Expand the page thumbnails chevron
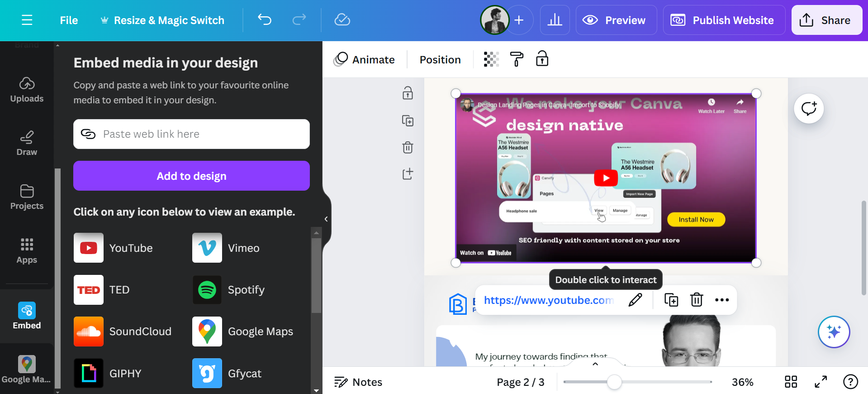Viewport: 868px width, 394px height. point(595,364)
